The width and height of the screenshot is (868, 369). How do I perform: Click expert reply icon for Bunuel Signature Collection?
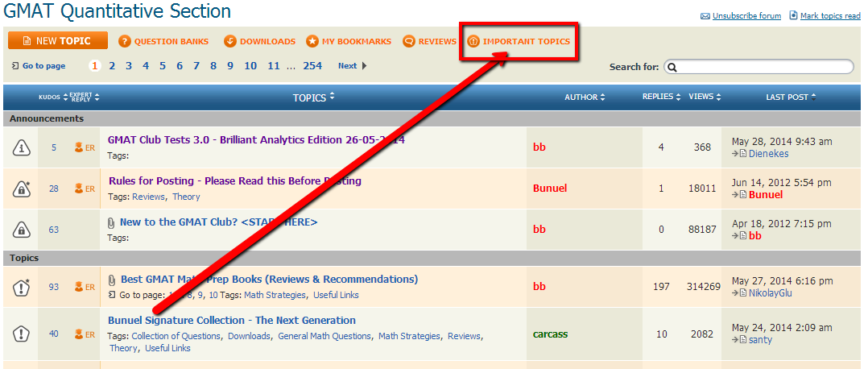(x=79, y=334)
